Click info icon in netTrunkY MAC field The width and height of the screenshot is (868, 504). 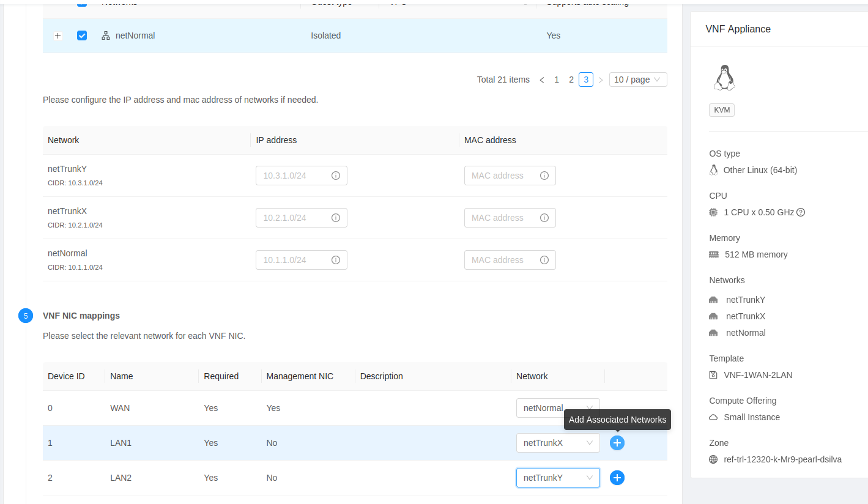pyautogui.click(x=544, y=176)
